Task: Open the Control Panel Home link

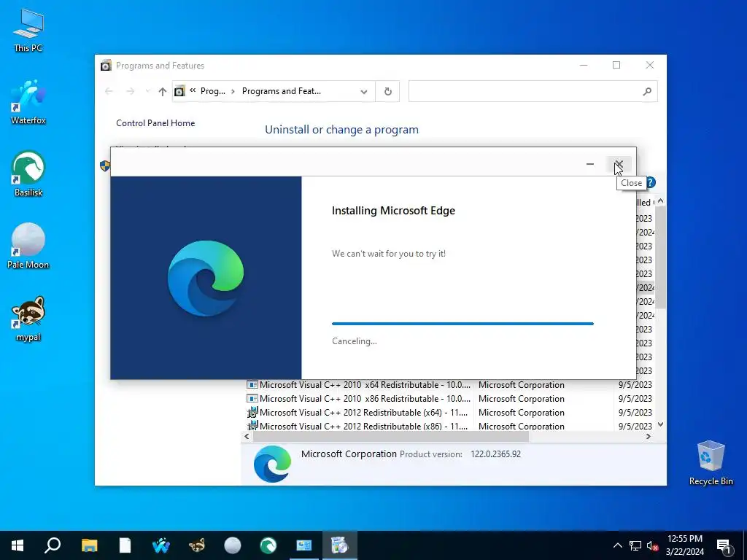Action: tap(155, 122)
